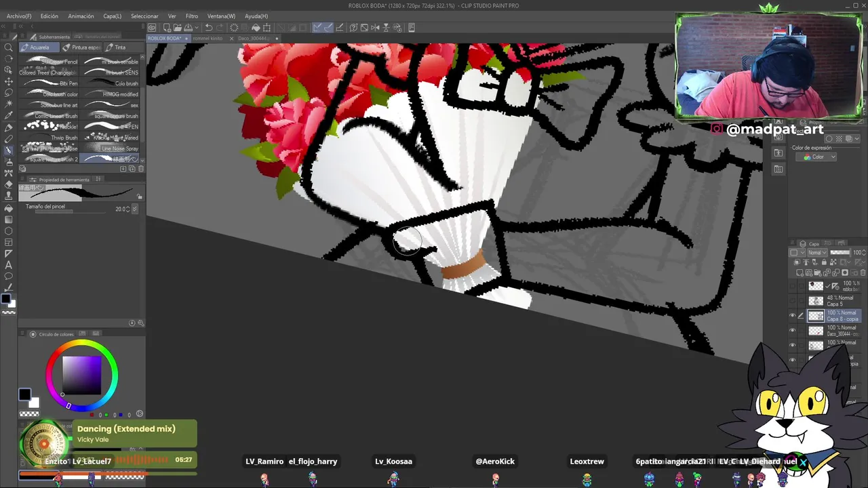Select the Fill bucket tool
Screen dimensions: 868x488
pyautogui.click(x=9, y=209)
